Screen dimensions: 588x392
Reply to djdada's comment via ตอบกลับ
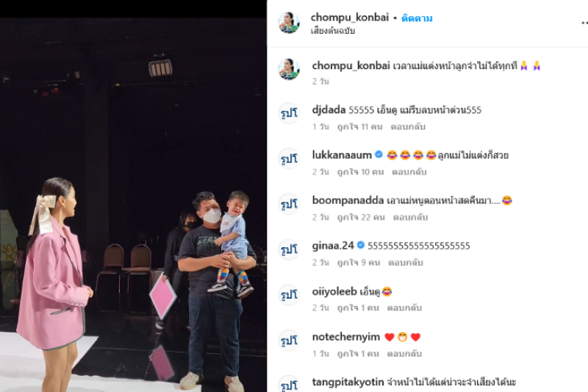point(408,126)
